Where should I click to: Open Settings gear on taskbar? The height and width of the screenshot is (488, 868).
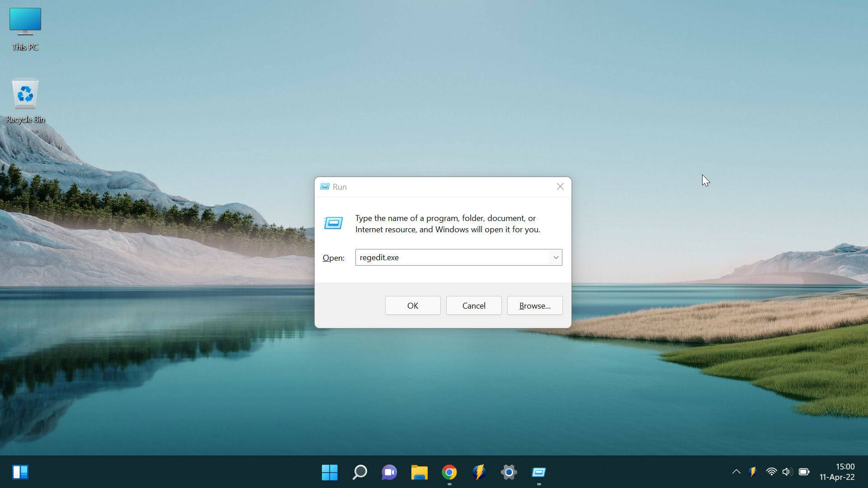[x=509, y=472]
